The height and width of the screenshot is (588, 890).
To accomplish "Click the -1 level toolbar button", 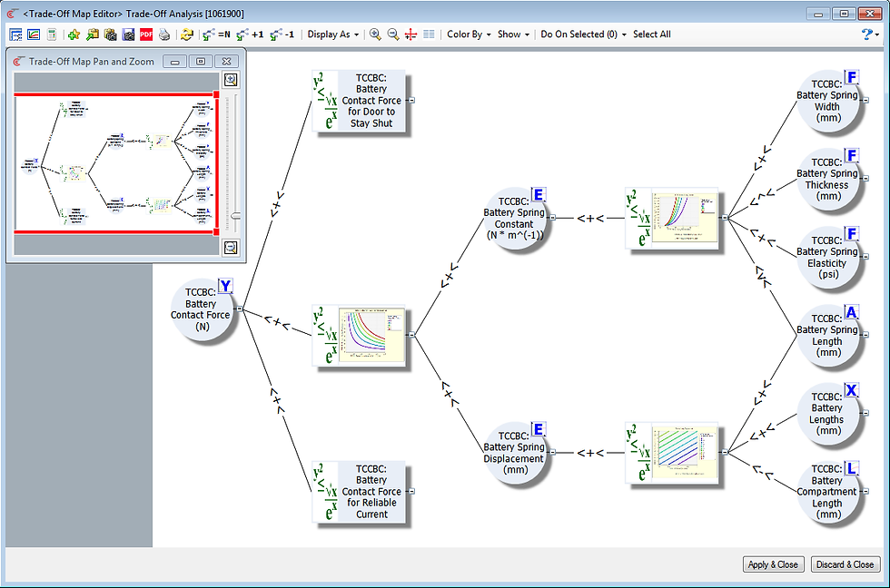I will pyautogui.click(x=282, y=34).
